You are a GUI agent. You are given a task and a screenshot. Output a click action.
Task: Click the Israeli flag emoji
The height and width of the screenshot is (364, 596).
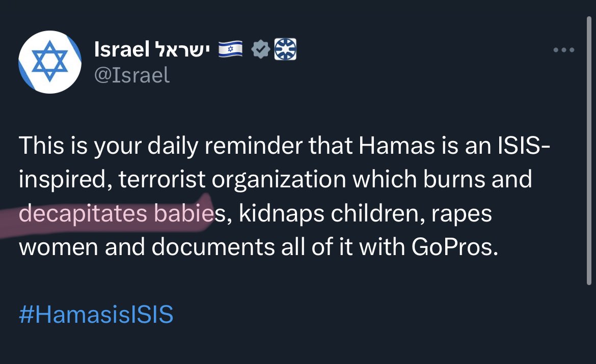(x=230, y=50)
